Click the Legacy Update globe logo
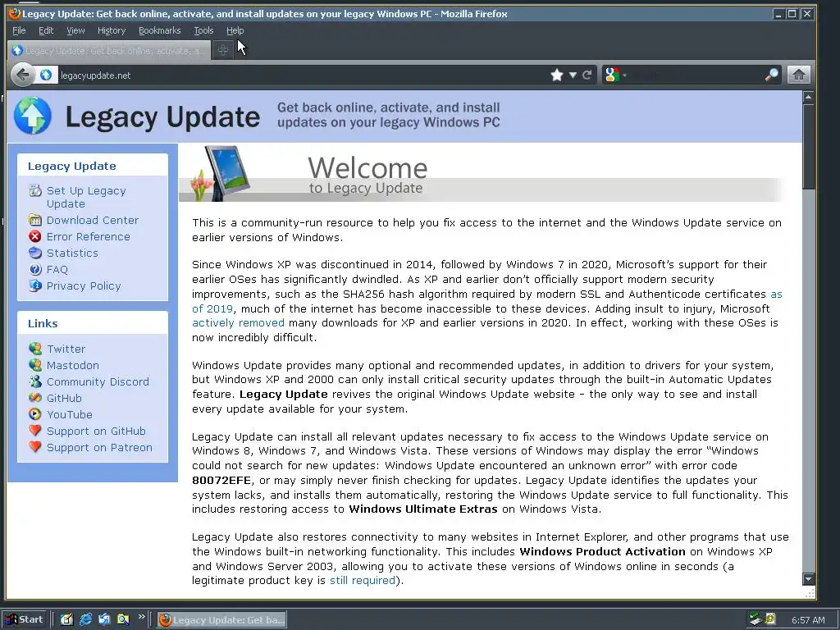 pyautogui.click(x=33, y=116)
